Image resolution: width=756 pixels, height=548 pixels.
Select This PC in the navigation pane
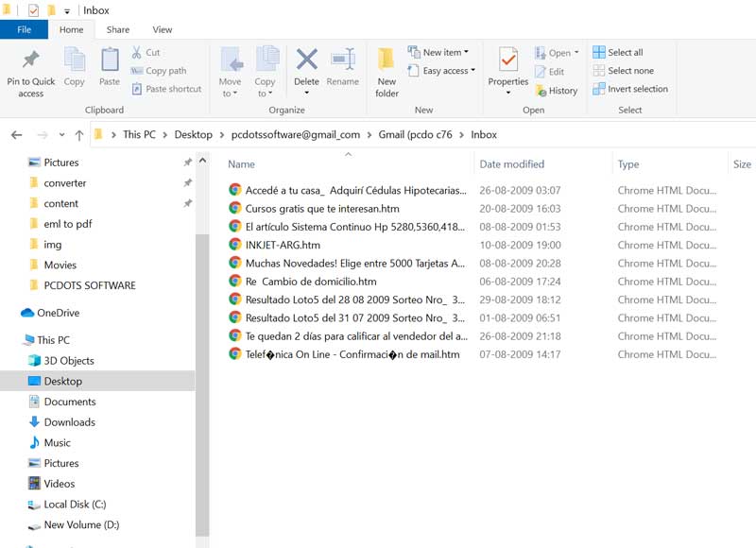(x=53, y=340)
